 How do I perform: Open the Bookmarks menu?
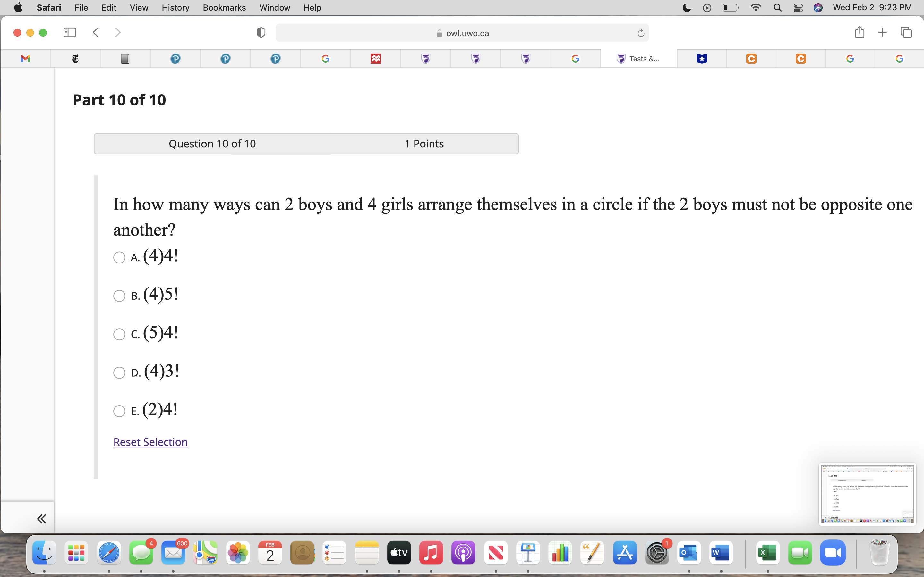[224, 8]
